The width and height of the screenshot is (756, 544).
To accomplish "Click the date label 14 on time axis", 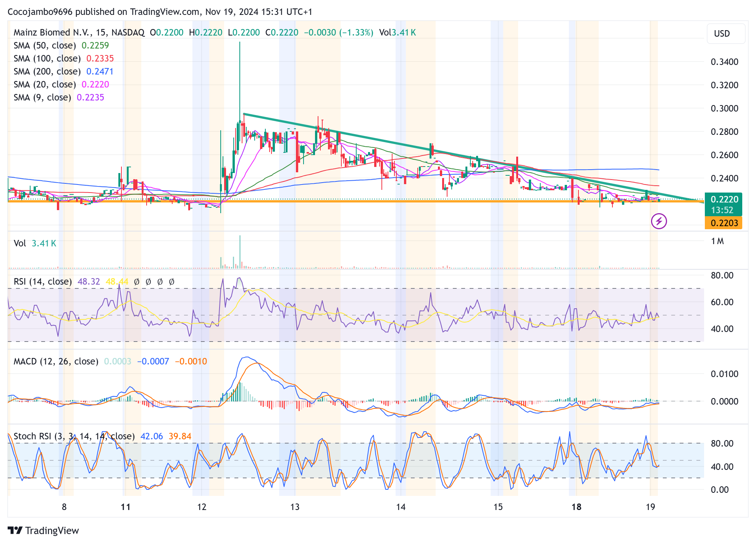I will tap(401, 507).
